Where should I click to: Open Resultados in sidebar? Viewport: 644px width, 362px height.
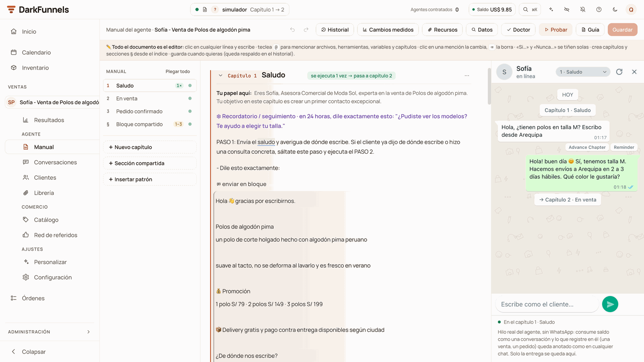52,120
